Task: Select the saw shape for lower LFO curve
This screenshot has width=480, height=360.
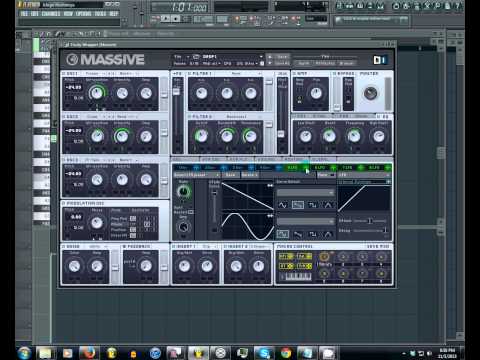Action: pyautogui.click(x=298, y=234)
